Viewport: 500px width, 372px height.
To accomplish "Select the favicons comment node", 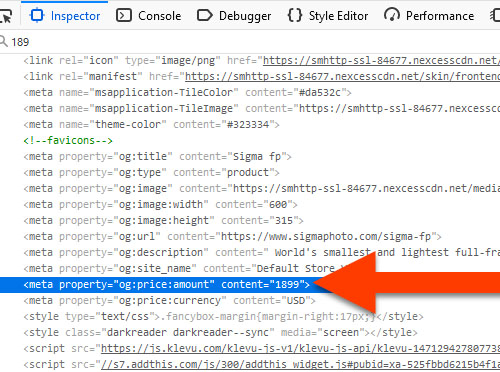I will point(68,140).
